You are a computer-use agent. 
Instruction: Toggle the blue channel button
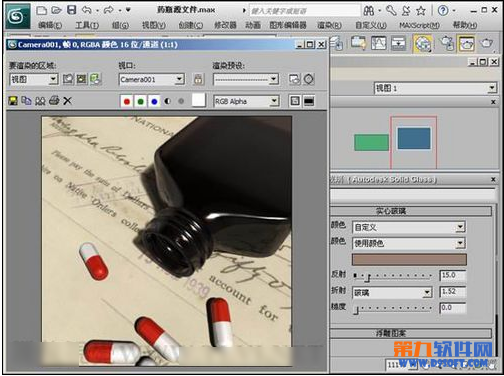[154, 101]
